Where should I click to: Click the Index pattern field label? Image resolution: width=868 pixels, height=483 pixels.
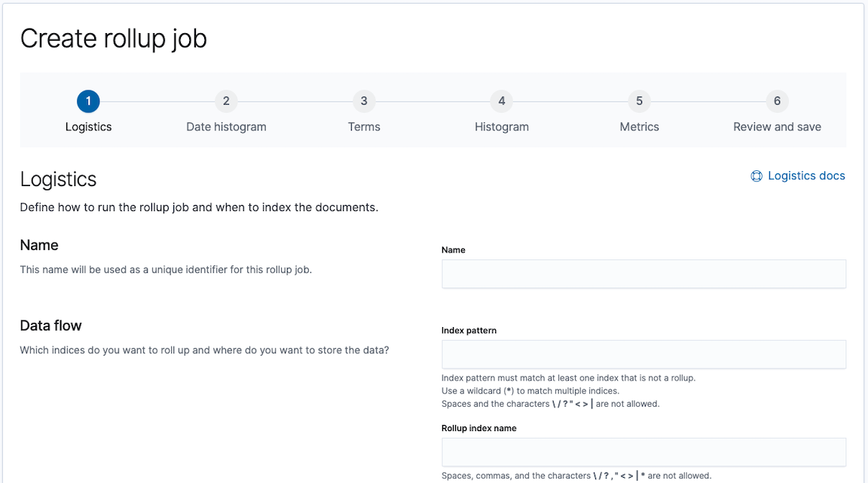(469, 330)
